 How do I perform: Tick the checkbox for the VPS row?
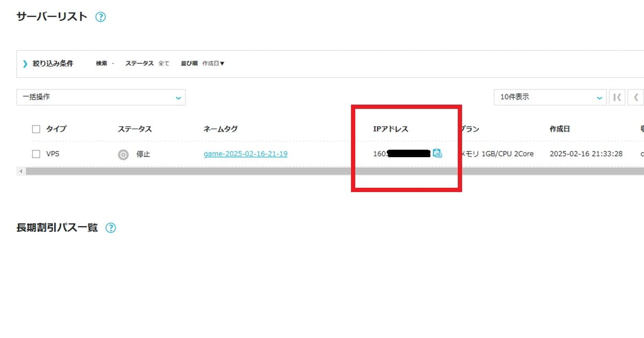(x=36, y=154)
